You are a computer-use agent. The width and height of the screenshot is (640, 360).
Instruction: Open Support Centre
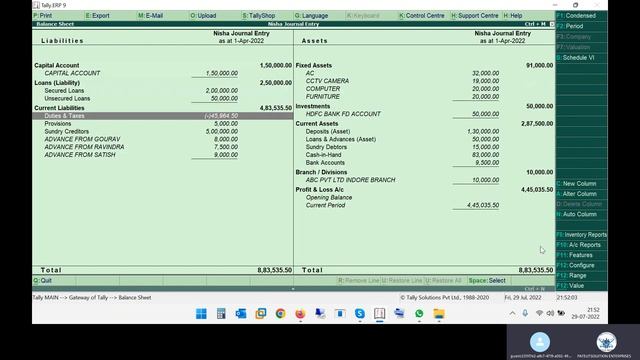click(475, 16)
